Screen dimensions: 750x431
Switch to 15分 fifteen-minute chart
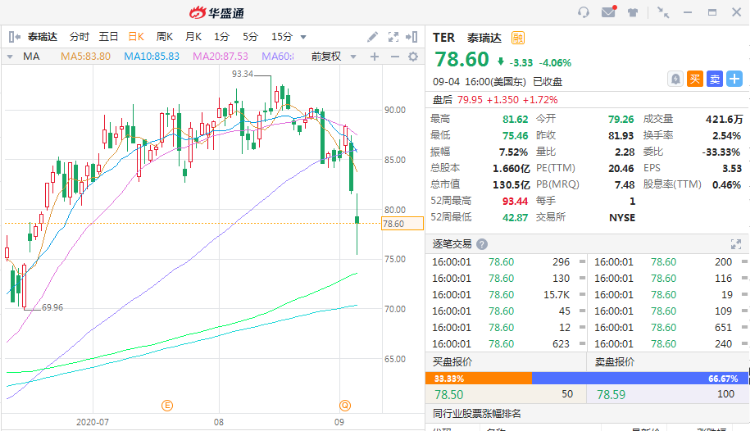pyautogui.click(x=282, y=37)
